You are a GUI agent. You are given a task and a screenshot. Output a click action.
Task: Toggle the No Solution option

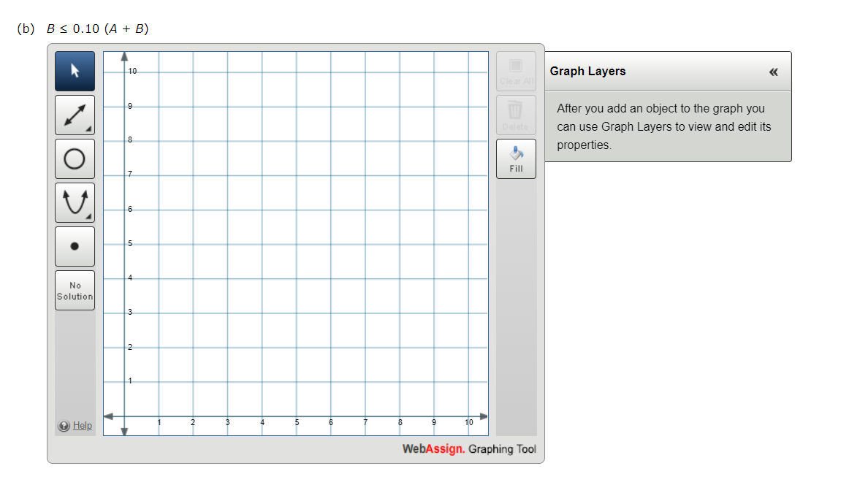[75, 290]
